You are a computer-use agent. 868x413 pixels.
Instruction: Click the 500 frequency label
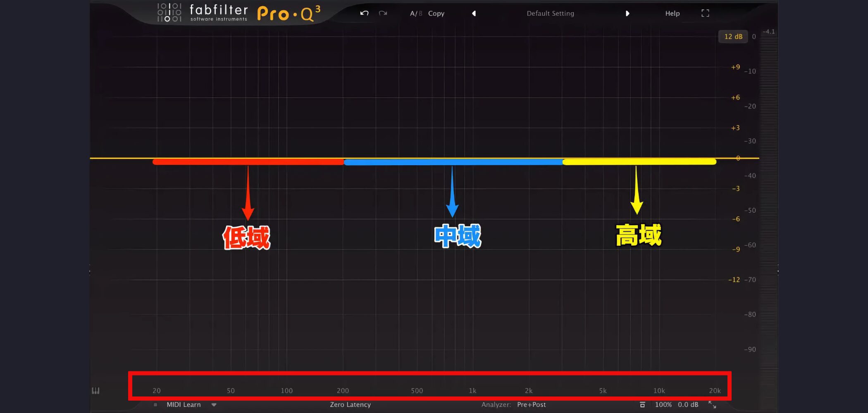417,391
